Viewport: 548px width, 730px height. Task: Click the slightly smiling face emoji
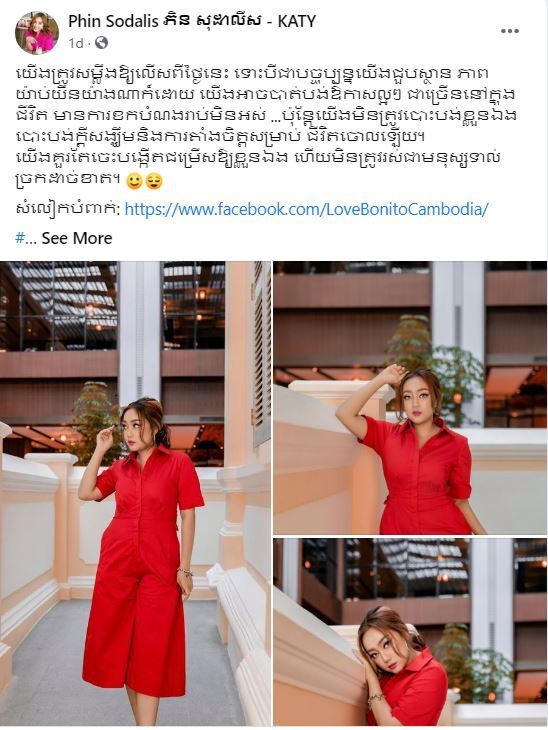pyautogui.click(x=135, y=181)
